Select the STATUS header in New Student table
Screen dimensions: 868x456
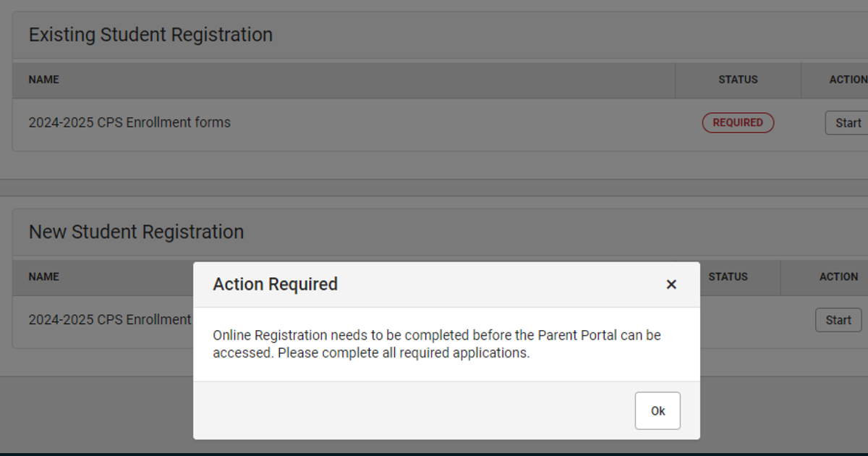pos(728,276)
